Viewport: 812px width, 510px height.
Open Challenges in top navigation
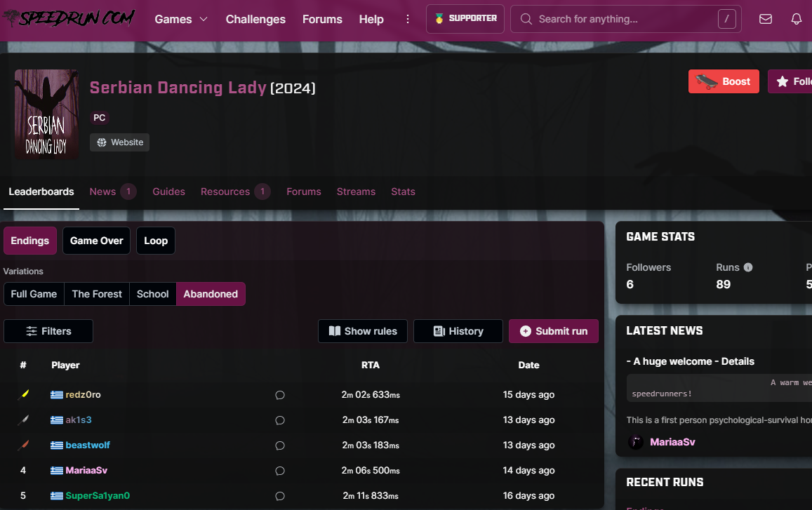(x=255, y=19)
